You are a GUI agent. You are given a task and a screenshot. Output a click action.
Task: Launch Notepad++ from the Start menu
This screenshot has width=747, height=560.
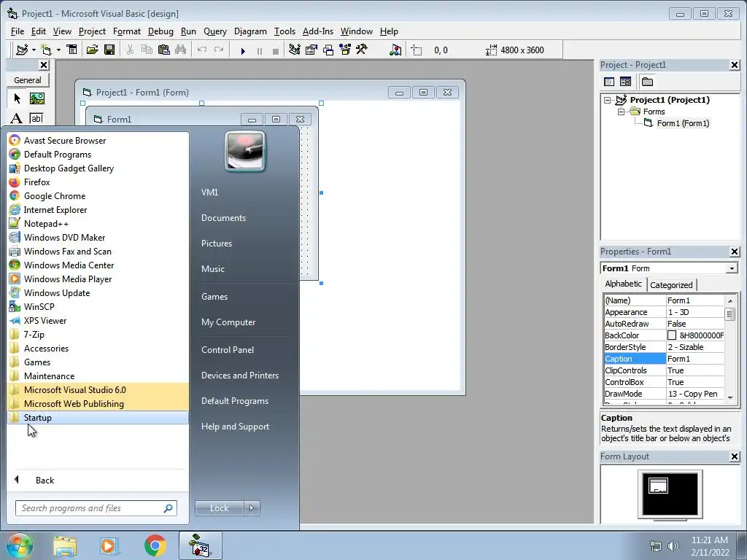pyautogui.click(x=98, y=224)
